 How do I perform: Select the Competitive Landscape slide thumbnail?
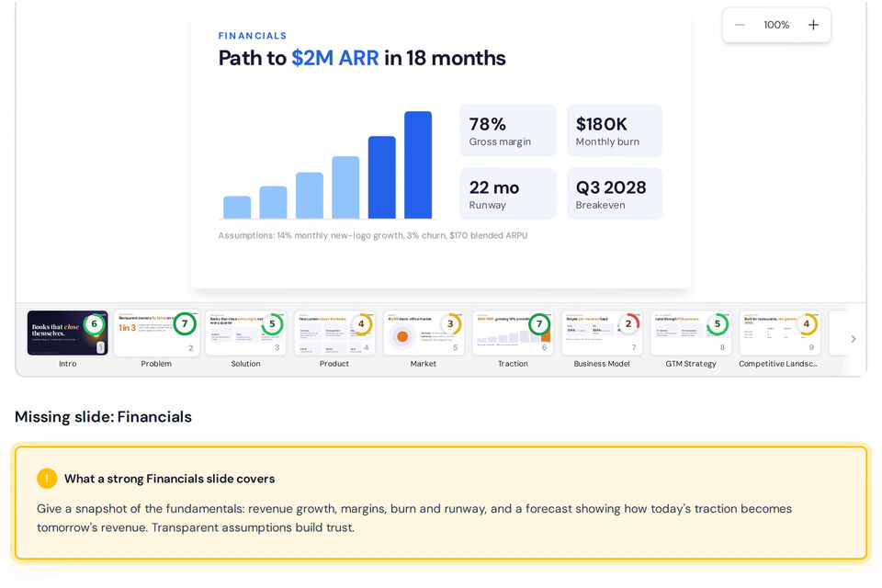(780, 333)
